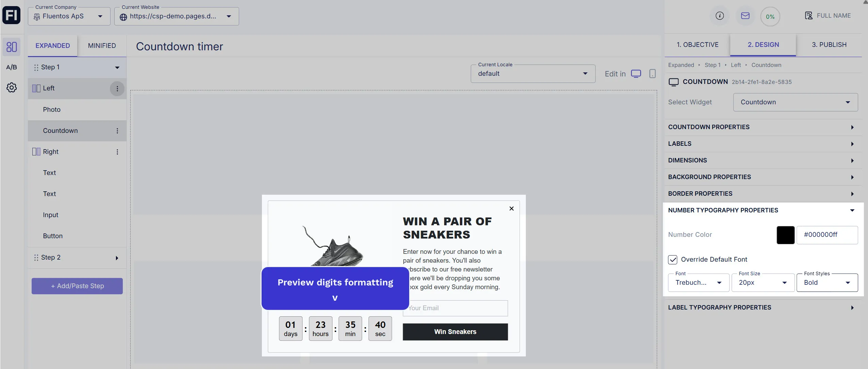The width and height of the screenshot is (868, 369).
Task: Open the settings gear in sidebar
Action: (12, 88)
